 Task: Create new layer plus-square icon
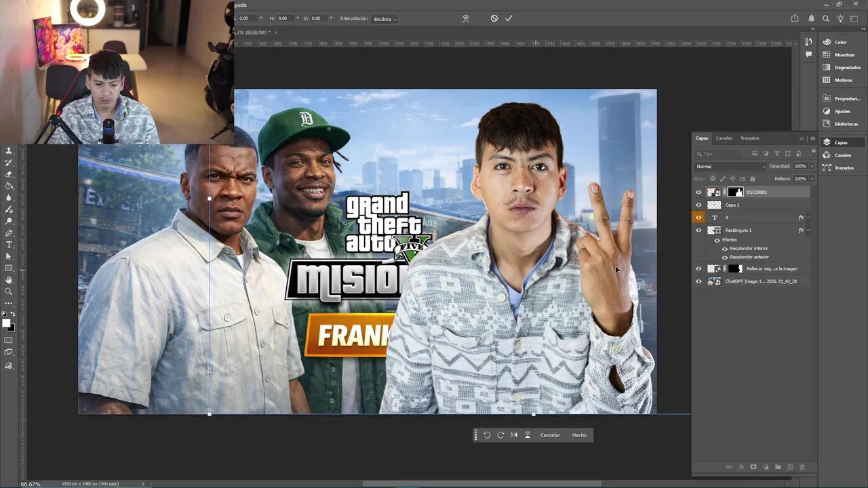[x=790, y=467]
